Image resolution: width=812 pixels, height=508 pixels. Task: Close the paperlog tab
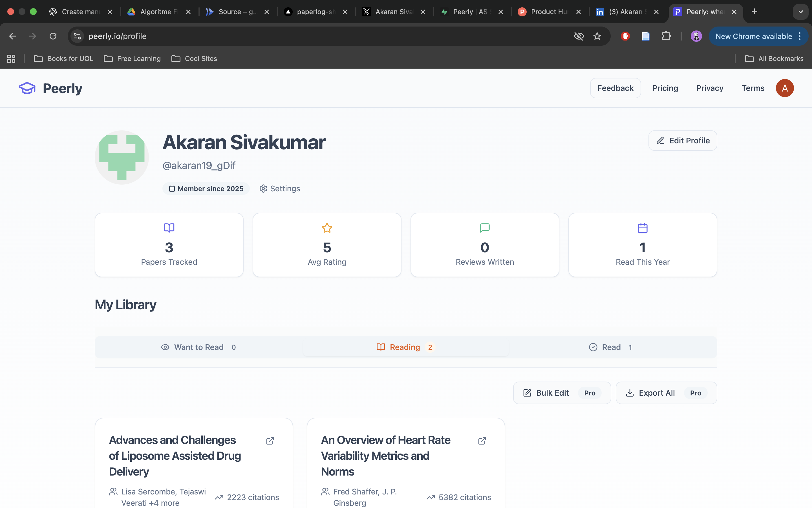pyautogui.click(x=345, y=12)
